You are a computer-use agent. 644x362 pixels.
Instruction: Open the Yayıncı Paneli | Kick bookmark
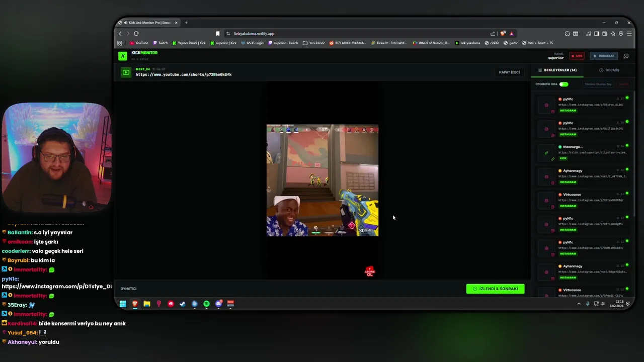pyautogui.click(x=189, y=43)
